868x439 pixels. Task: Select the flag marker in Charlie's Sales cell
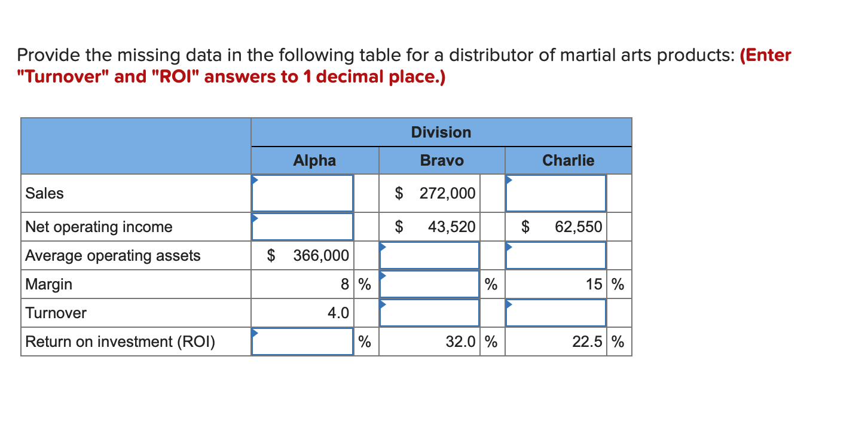tap(508, 179)
